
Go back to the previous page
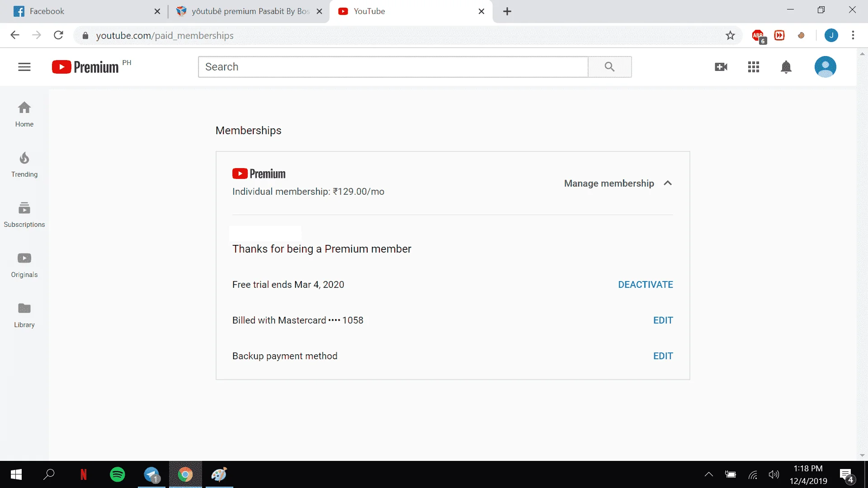point(15,35)
